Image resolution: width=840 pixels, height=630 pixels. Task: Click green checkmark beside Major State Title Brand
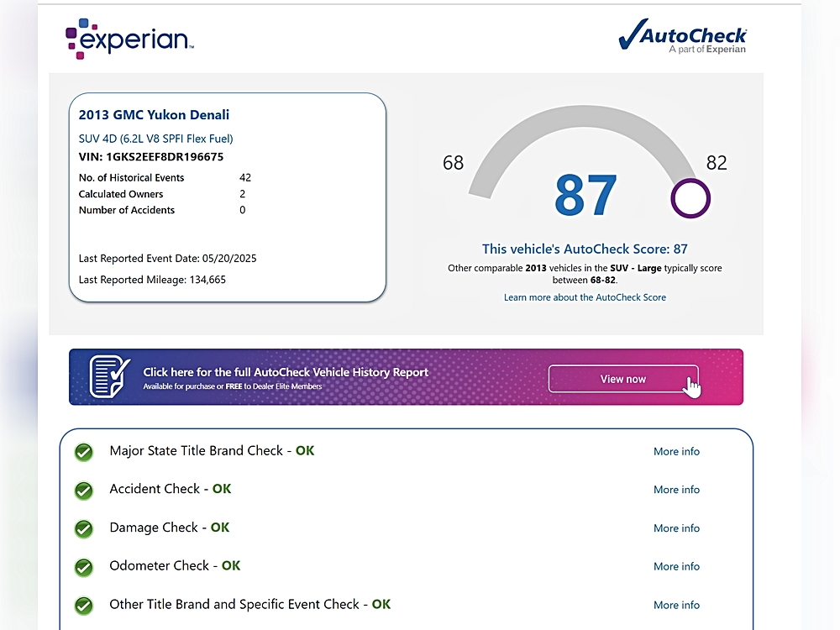tap(84, 452)
